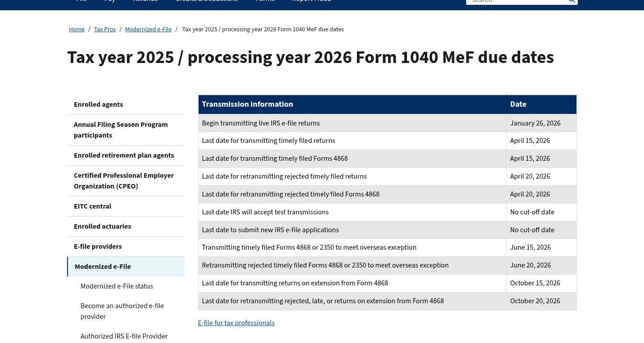Click the June 20, 2026 date cell
The image size is (644, 343).
pyautogui.click(x=542, y=266)
